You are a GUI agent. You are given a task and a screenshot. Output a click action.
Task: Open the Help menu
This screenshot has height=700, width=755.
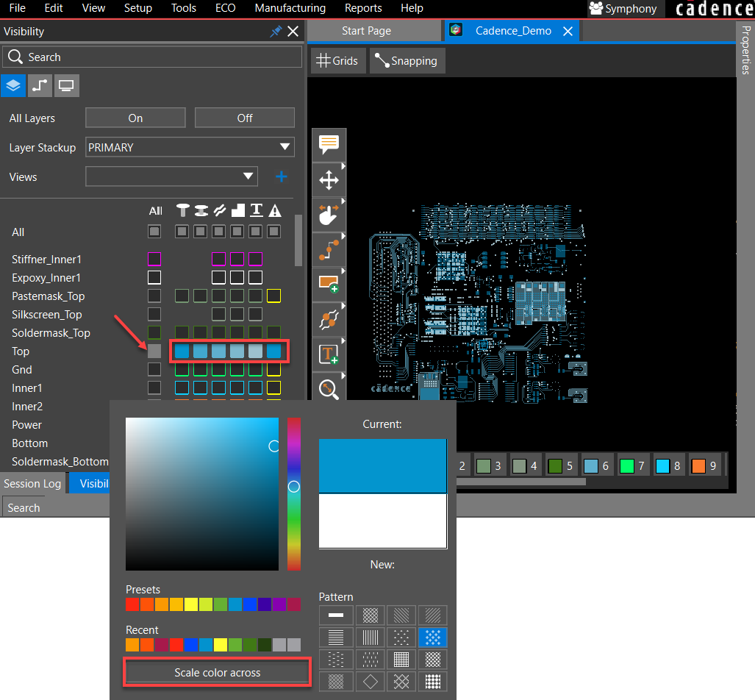(x=412, y=8)
